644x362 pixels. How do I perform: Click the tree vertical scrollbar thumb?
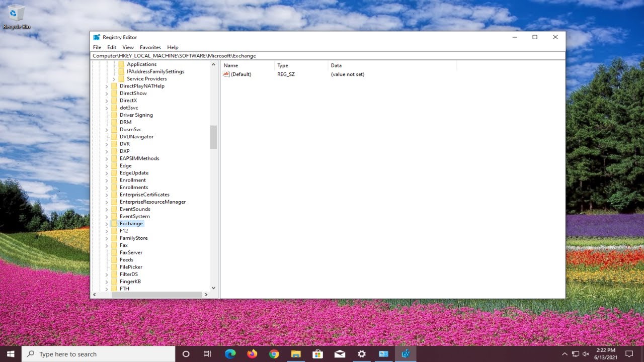(x=213, y=137)
